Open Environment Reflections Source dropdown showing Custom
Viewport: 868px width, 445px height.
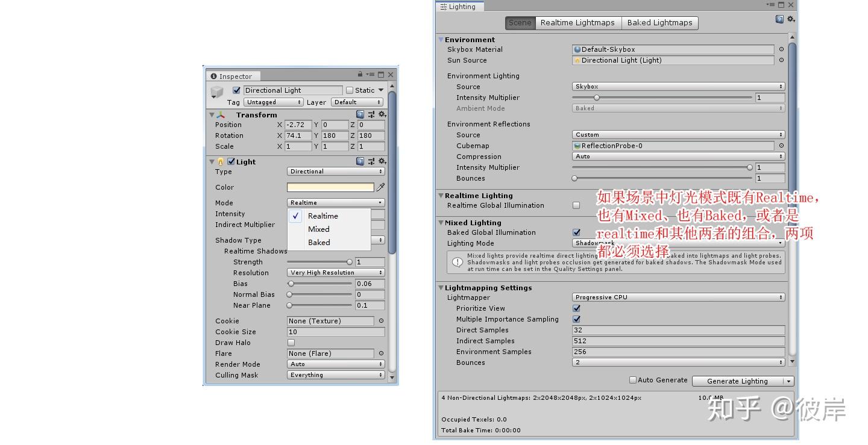click(x=678, y=135)
